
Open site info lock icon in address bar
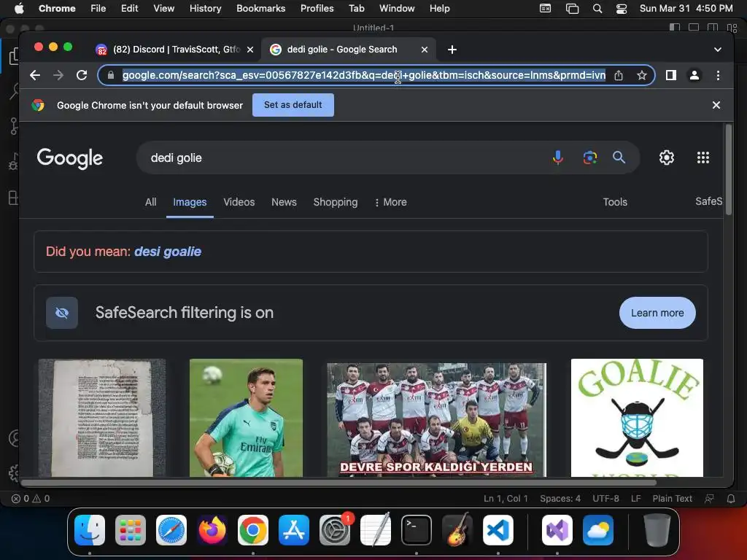[x=111, y=75]
